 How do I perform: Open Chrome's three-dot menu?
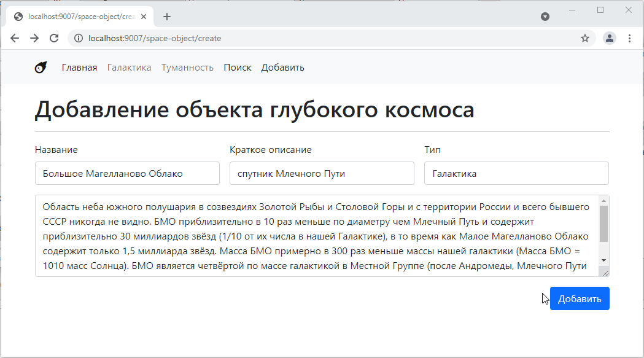[x=629, y=38]
